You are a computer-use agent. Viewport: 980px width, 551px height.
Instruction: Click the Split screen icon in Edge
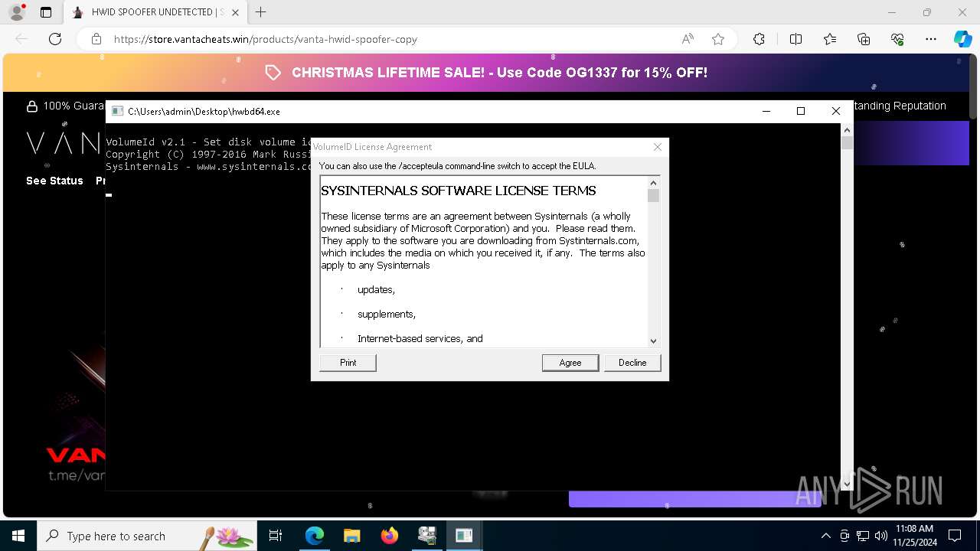pyautogui.click(x=795, y=39)
